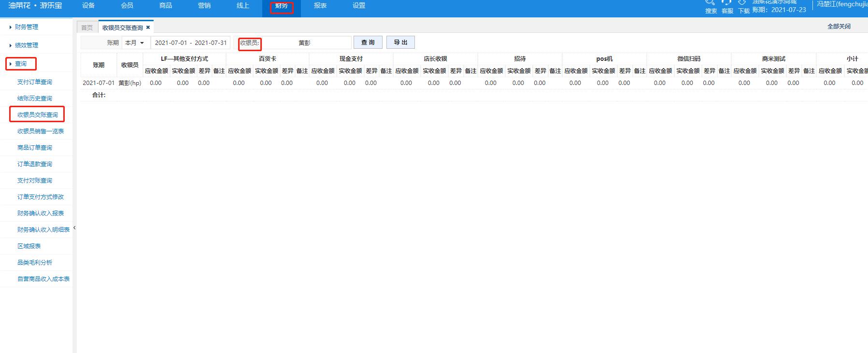This screenshot has height=353, width=868.
Task: Click the date range field 2021-07-01 - 2021-07-31
Action: pos(191,42)
